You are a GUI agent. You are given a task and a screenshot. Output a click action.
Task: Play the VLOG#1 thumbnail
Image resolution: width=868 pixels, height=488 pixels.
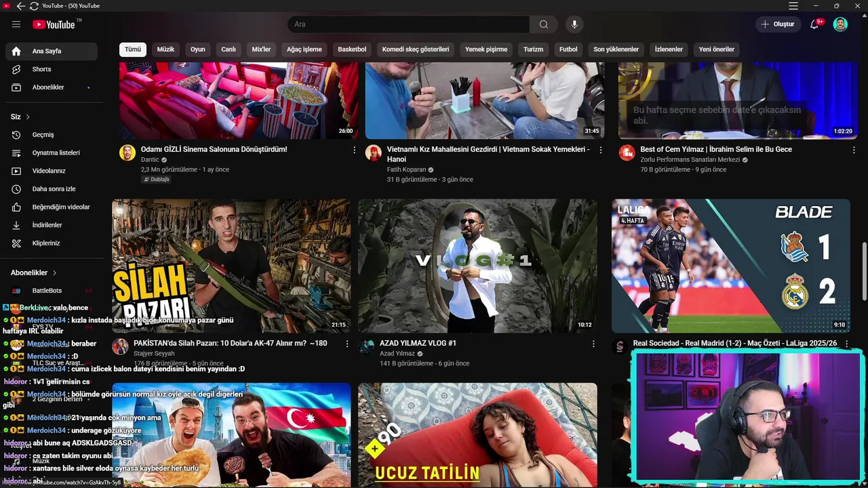point(477,266)
